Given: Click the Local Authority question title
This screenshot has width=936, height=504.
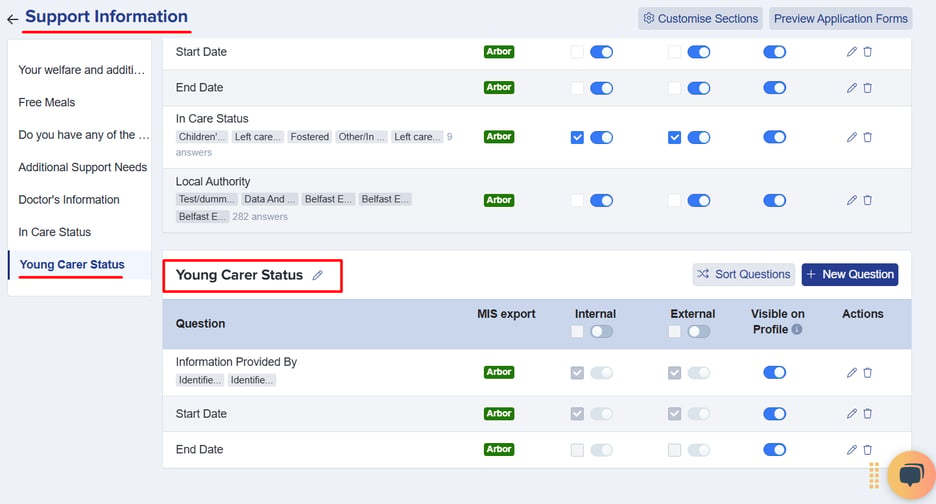Looking at the screenshot, I should 213,182.
